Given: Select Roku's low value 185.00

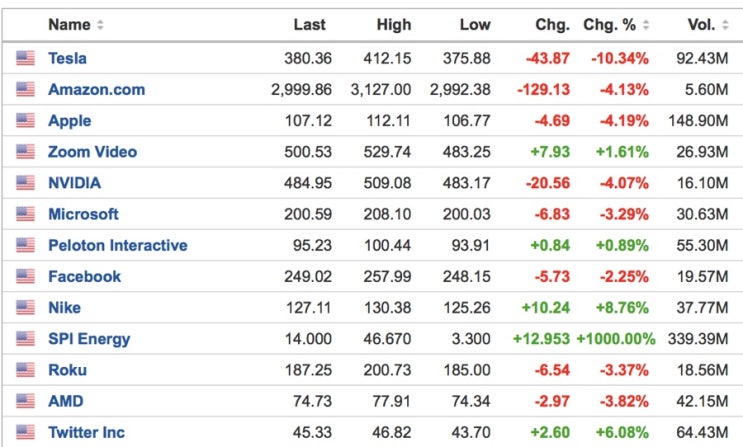Looking at the screenshot, I should pos(467,370).
